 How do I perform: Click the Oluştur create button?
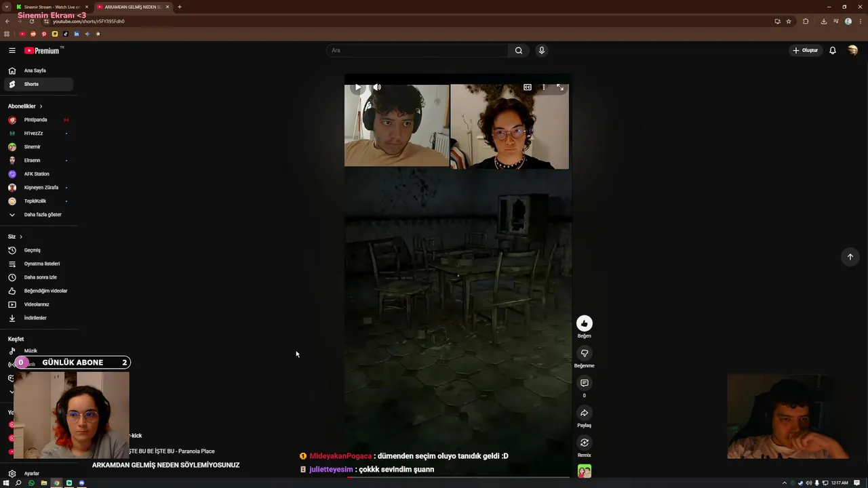(x=805, y=50)
